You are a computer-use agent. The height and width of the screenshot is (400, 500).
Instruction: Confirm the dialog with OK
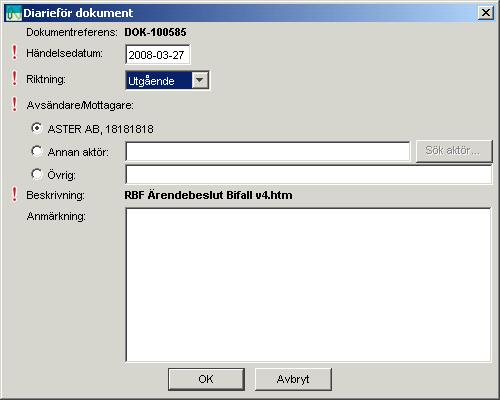click(206, 379)
